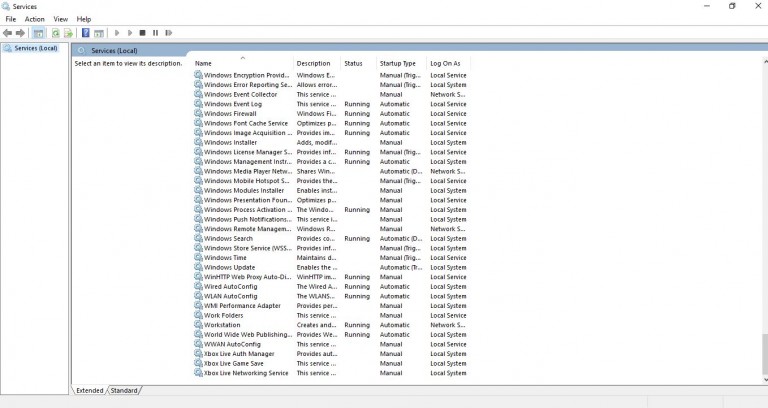Click the Forward arrow in the toolbar
Viewport: 768px width, 408px height.
pyautogui.click(x=20, y=33)
